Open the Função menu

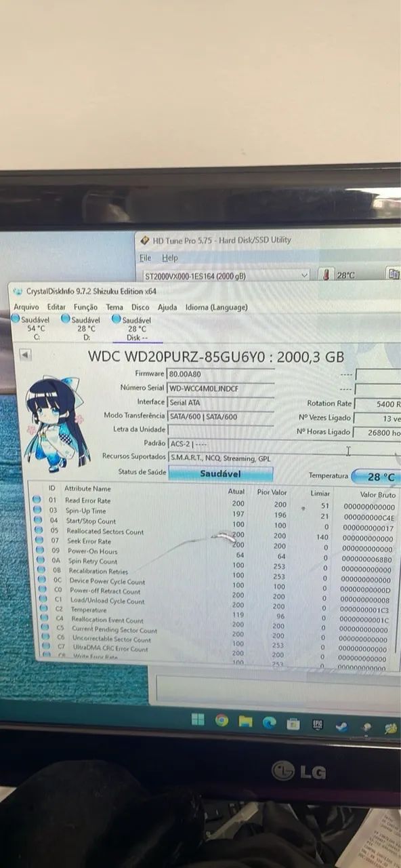click(x=85, y=307)
